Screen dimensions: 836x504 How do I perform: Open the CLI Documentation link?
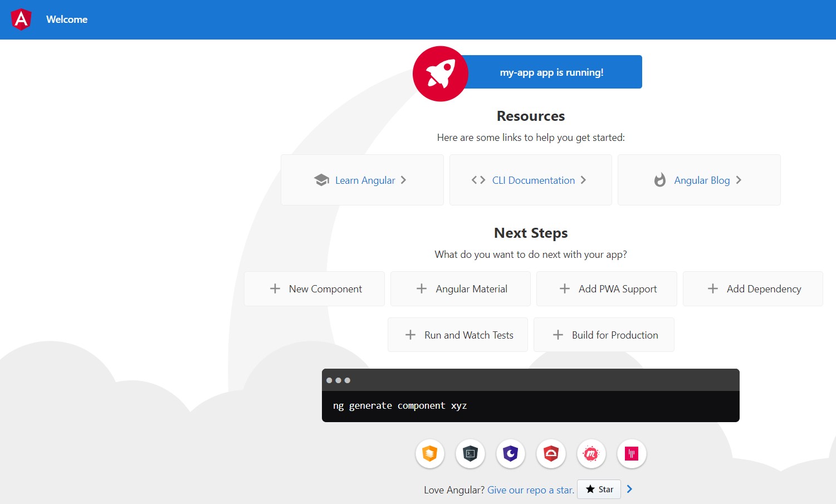click(534, 180)
